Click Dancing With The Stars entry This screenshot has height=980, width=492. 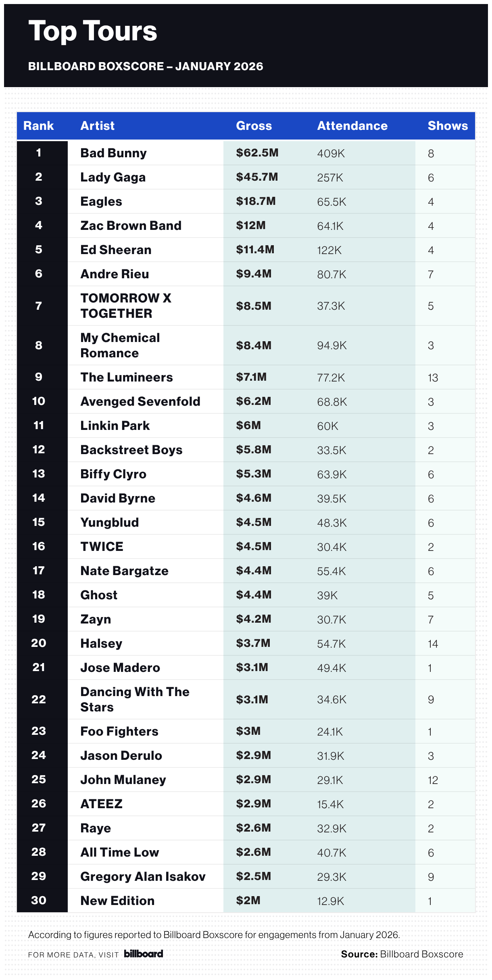(135, 699)
